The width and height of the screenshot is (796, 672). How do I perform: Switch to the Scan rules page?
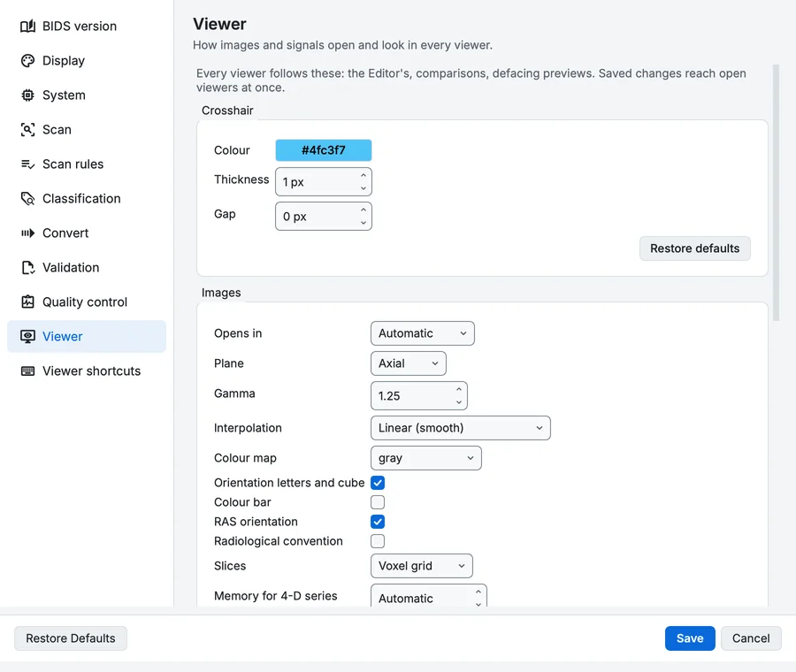pos(87,164)
